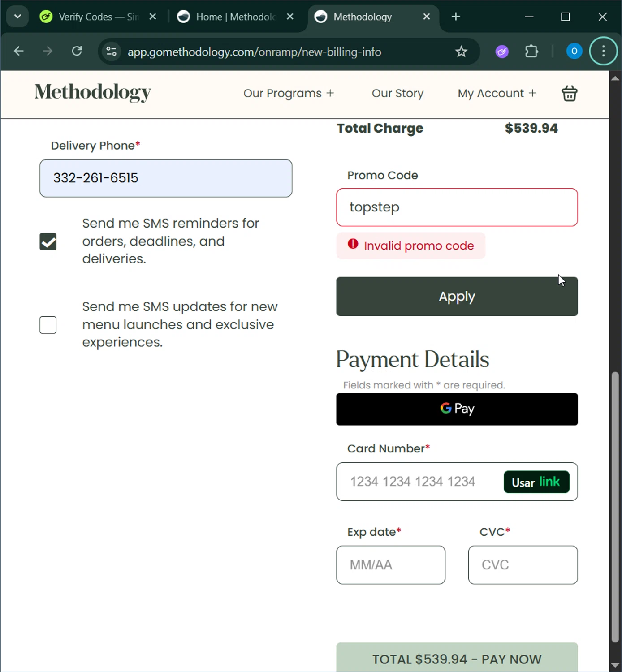Maximize the browser window
This screenshot has width=622, height=672.
566,17
